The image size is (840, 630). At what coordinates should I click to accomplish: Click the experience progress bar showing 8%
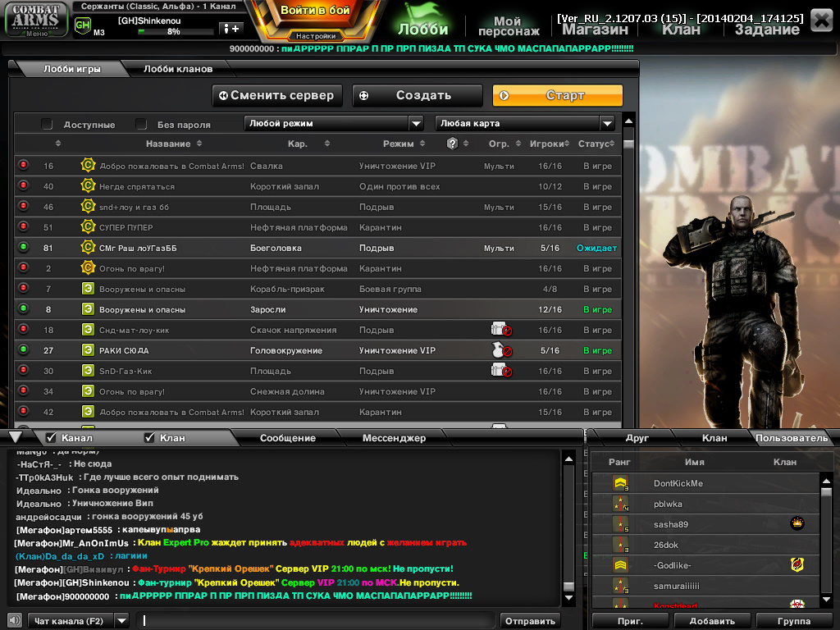tap(176, 32)
